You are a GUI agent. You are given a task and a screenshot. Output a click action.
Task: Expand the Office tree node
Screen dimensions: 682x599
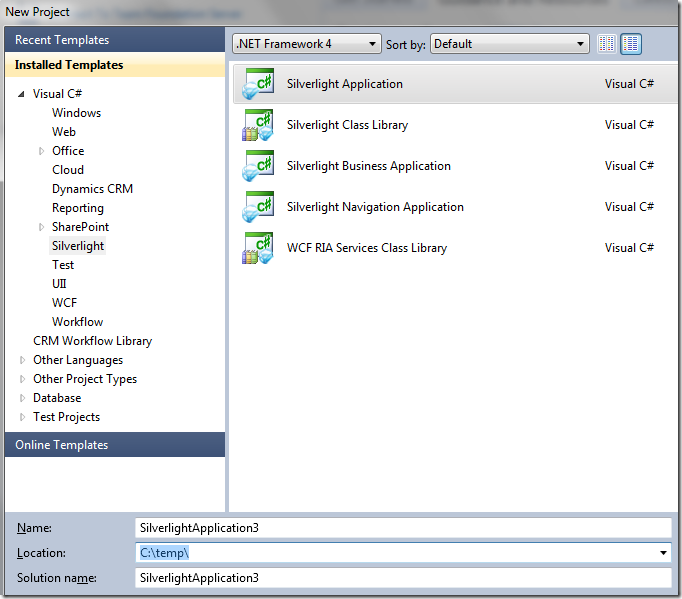click(x=41, y=151)
